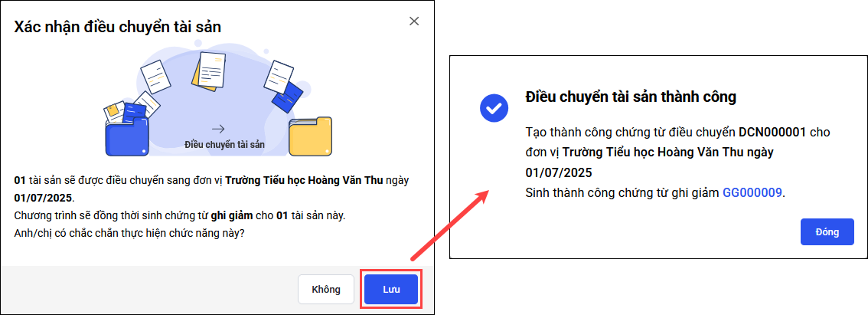Click the Đóng button
The width and height of the screenshot is (868, 315).
(827, 231)
